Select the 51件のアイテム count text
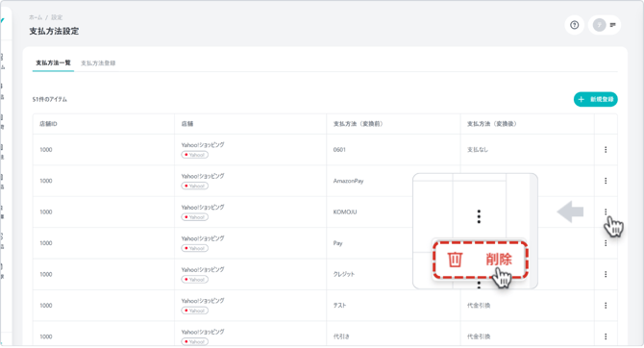This screenshot has height=348, width=644. [50, 99]
